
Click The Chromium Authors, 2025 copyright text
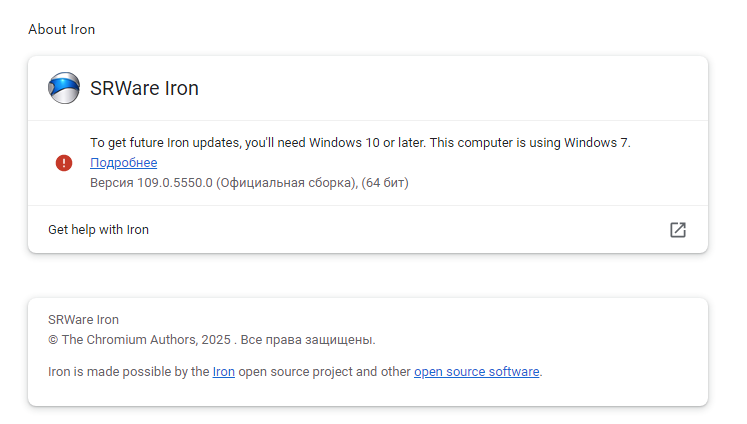[146, 340]
